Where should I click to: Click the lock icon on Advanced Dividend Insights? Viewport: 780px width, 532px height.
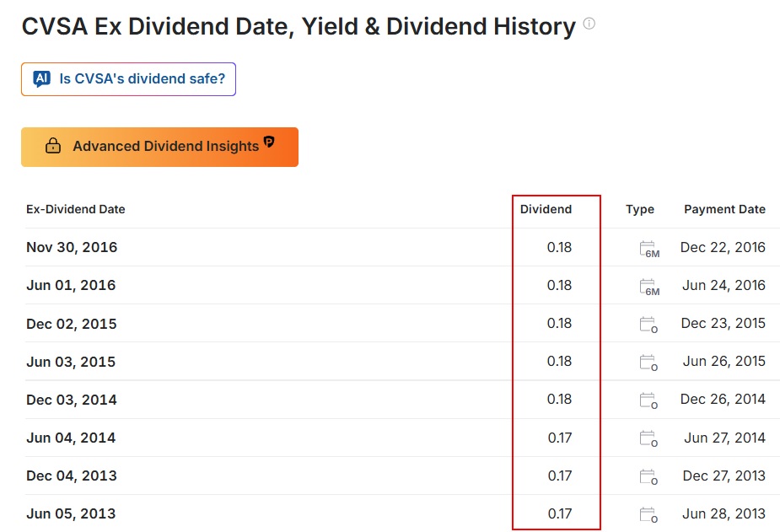[x=53, y=146]
